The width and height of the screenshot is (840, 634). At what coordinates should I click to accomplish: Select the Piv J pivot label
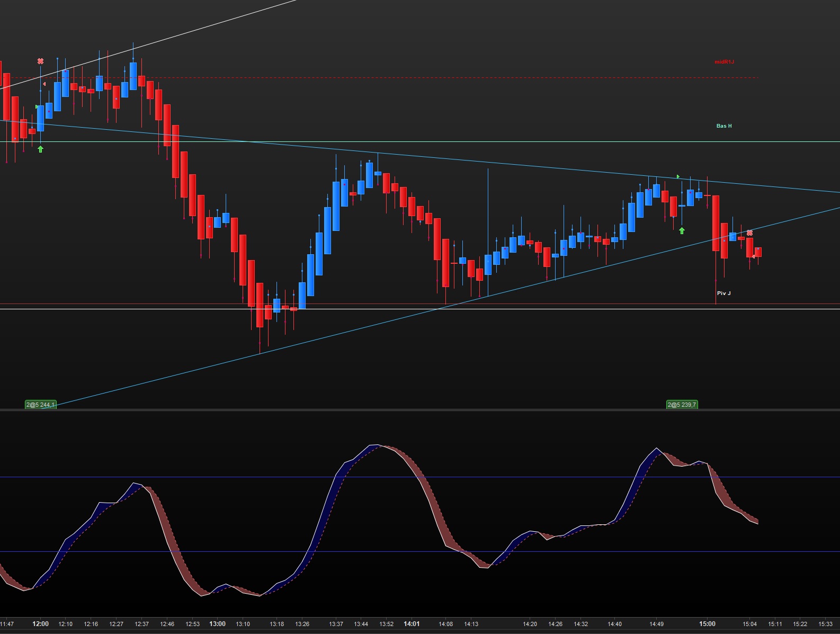723,293
